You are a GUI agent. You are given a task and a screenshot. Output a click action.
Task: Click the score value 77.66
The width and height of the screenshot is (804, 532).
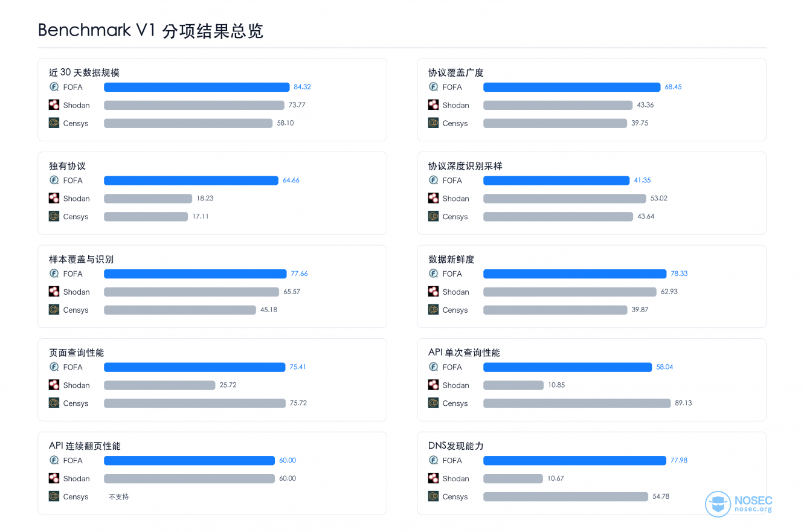299,274
